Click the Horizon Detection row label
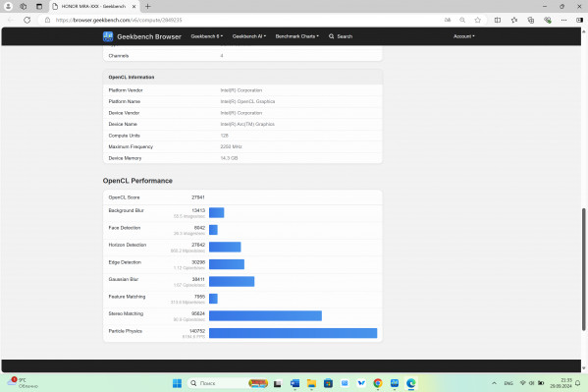This screenshot has height=392, width=588. tap(128, 245)
